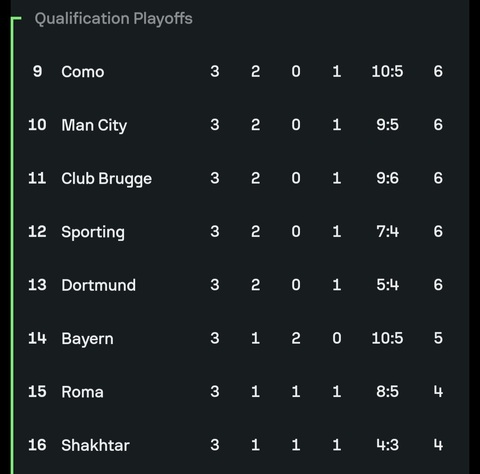
Task: Click Club Brugge's 9:6 goals score
Action: [x=387, y=178]
